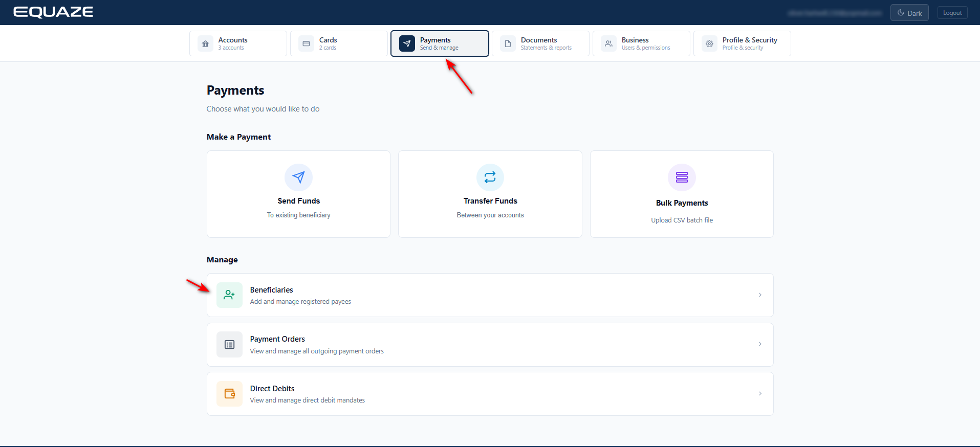Open Direct Debits mandates
Screen dimensions: 980x447
click(490, 394)
